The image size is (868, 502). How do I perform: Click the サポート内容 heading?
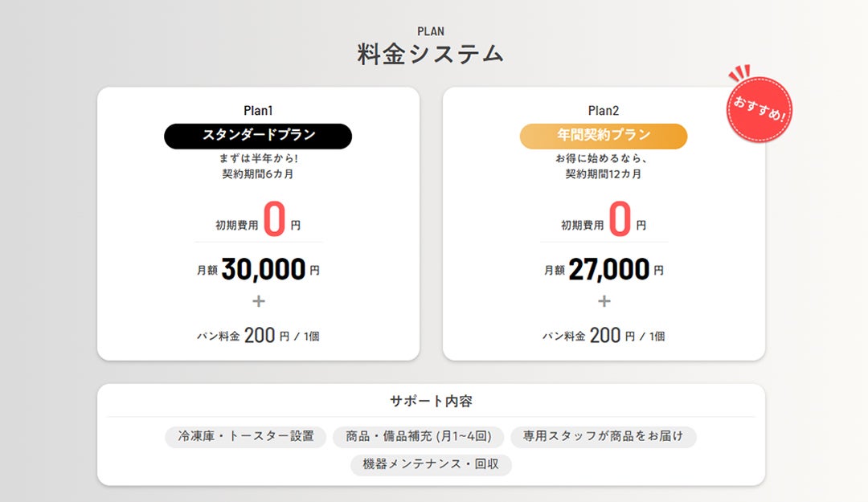[431, 401]
